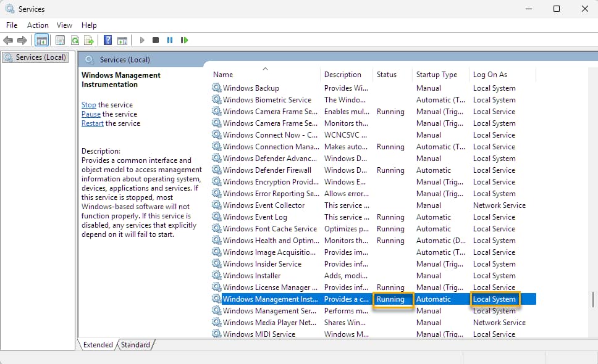Click the Export List toolbar icon

click(x=89, y=40)
